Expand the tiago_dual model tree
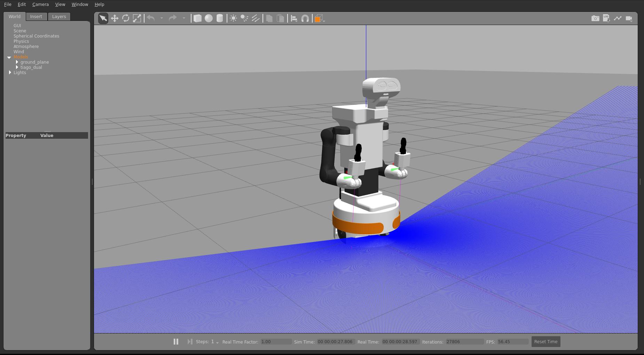The width and height of the screenshot is (644, 355). tap(17, 67)
